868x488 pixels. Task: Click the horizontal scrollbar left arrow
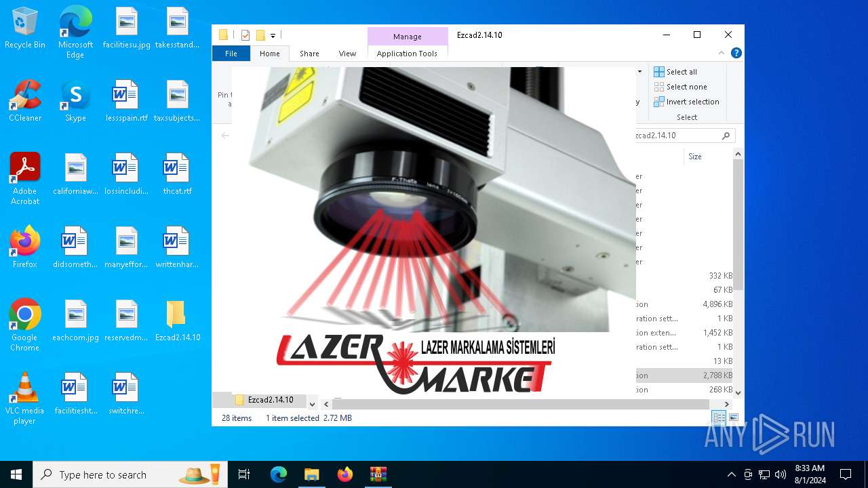[326, 404]
